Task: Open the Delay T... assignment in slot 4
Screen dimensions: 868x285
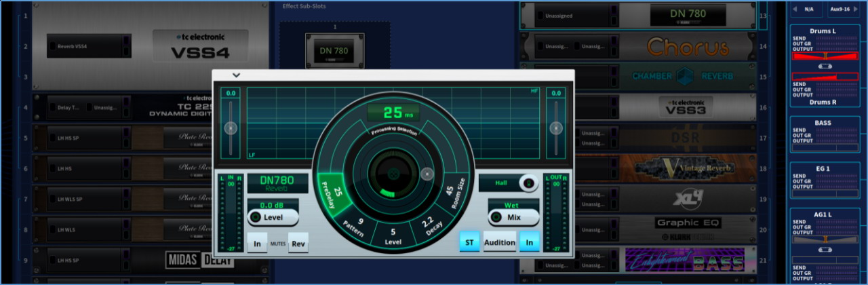Action: pos(68,107)
